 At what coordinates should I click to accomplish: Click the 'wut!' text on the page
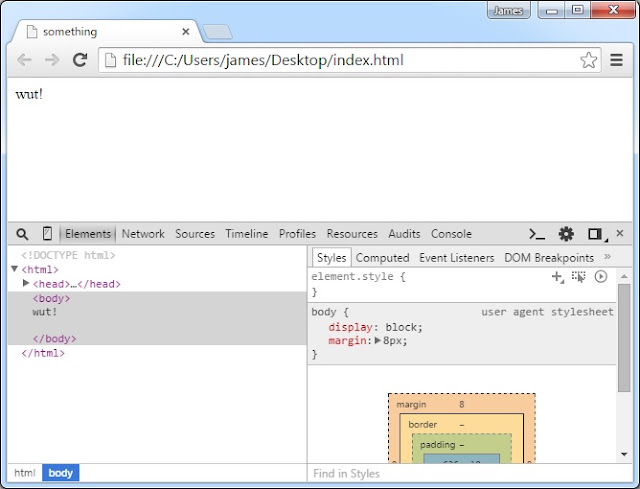29,94
